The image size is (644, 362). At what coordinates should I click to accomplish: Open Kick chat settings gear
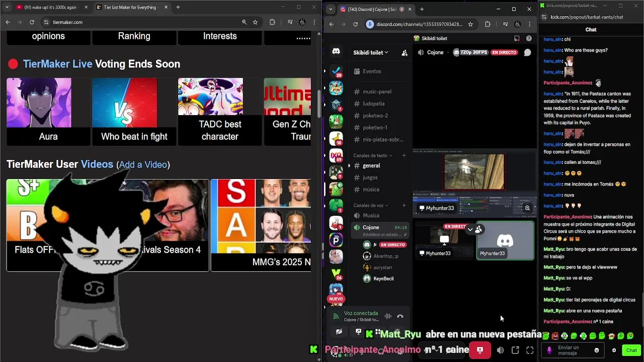point(614,350)
